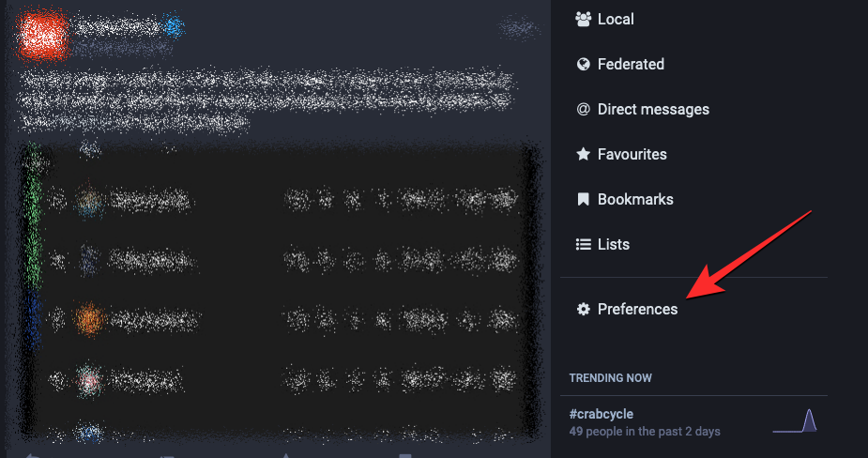Screen dimensions: 868x458
Task: Click the TRENDING NOW heading
Action: [611, 377]
